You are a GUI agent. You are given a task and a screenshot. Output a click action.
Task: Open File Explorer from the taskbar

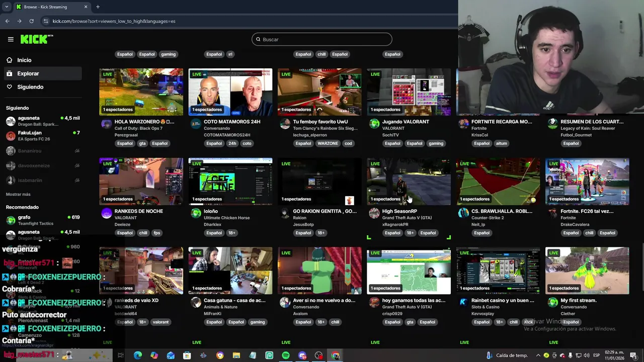tap(236, 355)
